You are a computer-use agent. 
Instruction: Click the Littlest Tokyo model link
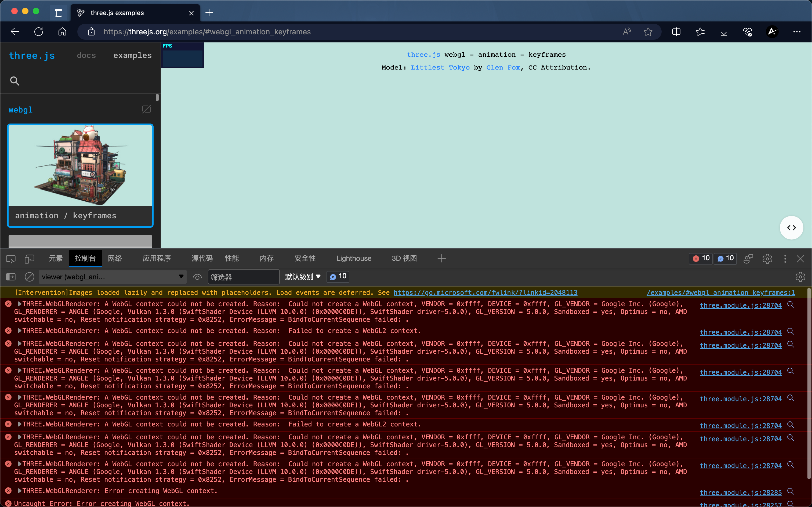[440, 67]
